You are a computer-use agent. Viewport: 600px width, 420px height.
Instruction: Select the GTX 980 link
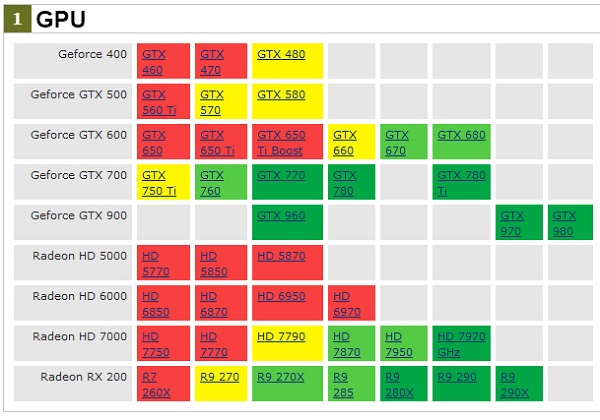(x=564, y=222)
